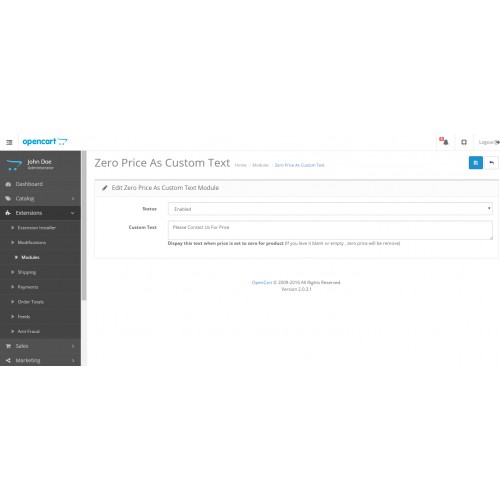Toggle the hamburger menu icon

point(9,142)
